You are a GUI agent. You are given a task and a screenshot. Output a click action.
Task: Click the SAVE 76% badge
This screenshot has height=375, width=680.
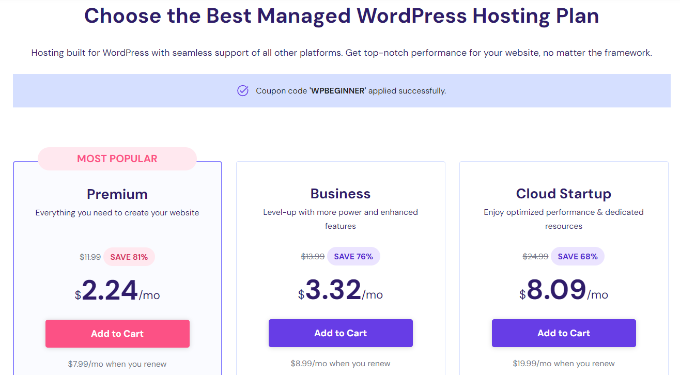click(x=353, y=256)
